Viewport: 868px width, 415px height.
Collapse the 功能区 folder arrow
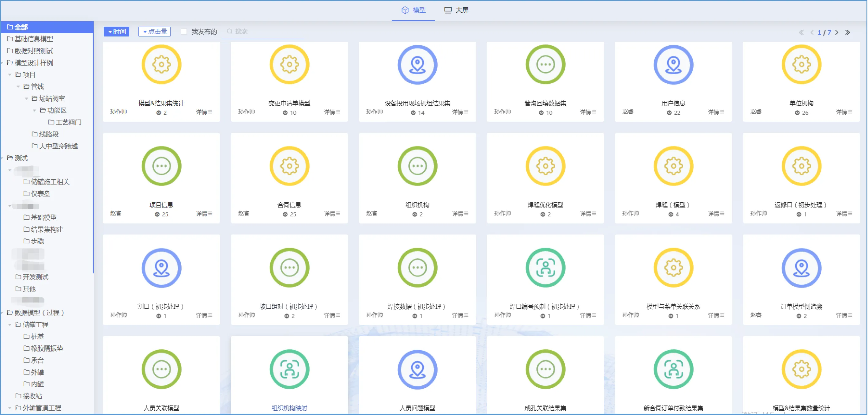[35, 111]
